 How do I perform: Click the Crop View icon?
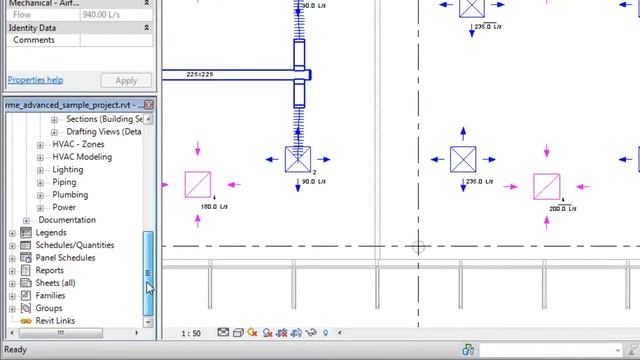click(x=282, y=333)
